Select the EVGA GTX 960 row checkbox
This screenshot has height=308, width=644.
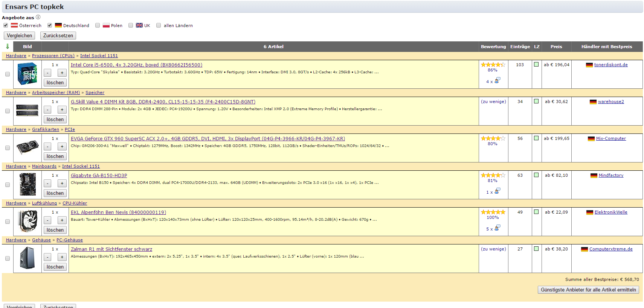pos(8,148)
